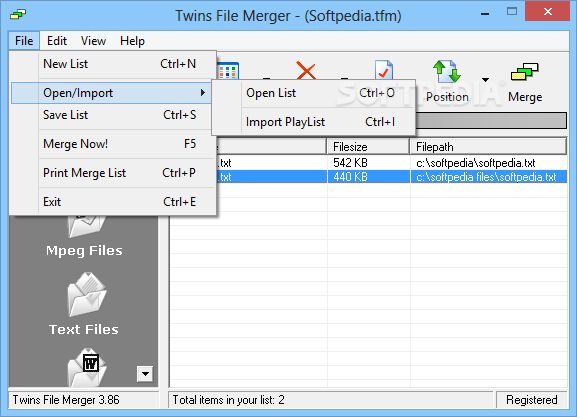Viewport: 577px width, 417px height.
Task: Click the Position arrows icon
Action: pyautogui.click(x=446, y=71)
